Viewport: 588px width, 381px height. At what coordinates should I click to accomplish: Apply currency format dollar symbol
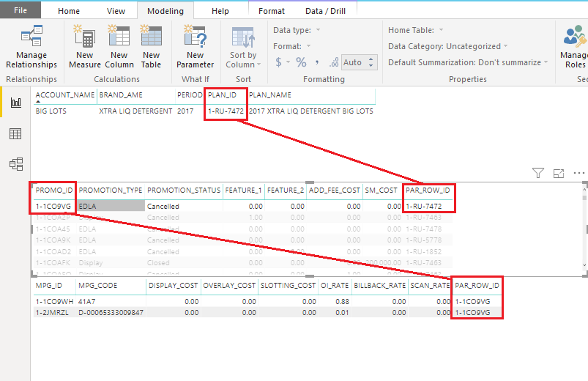278,62
